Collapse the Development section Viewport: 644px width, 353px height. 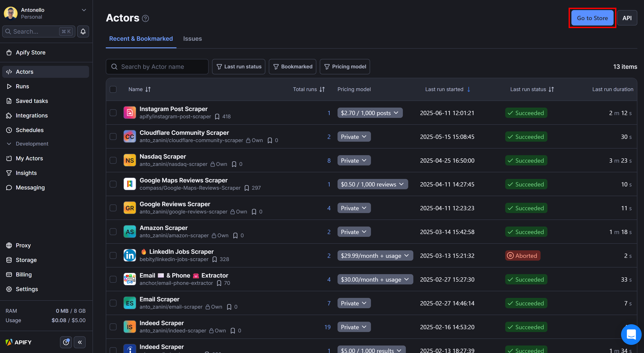coord(9,144)
